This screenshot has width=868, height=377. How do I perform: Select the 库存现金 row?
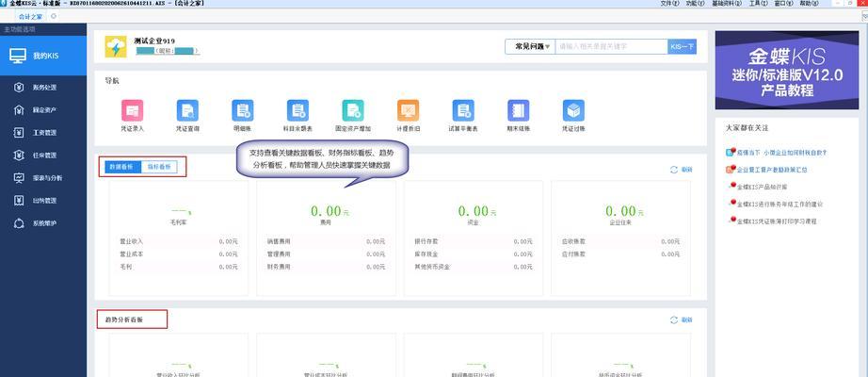coord(474,254)
